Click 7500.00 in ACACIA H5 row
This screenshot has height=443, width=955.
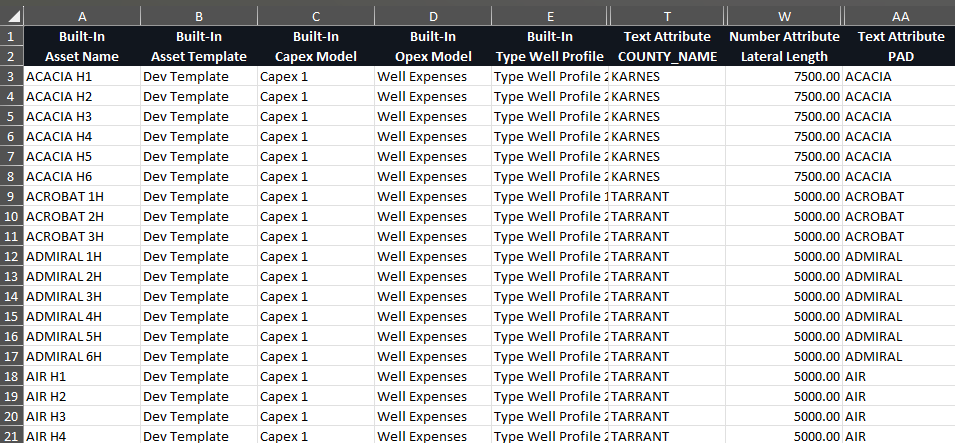784,157
